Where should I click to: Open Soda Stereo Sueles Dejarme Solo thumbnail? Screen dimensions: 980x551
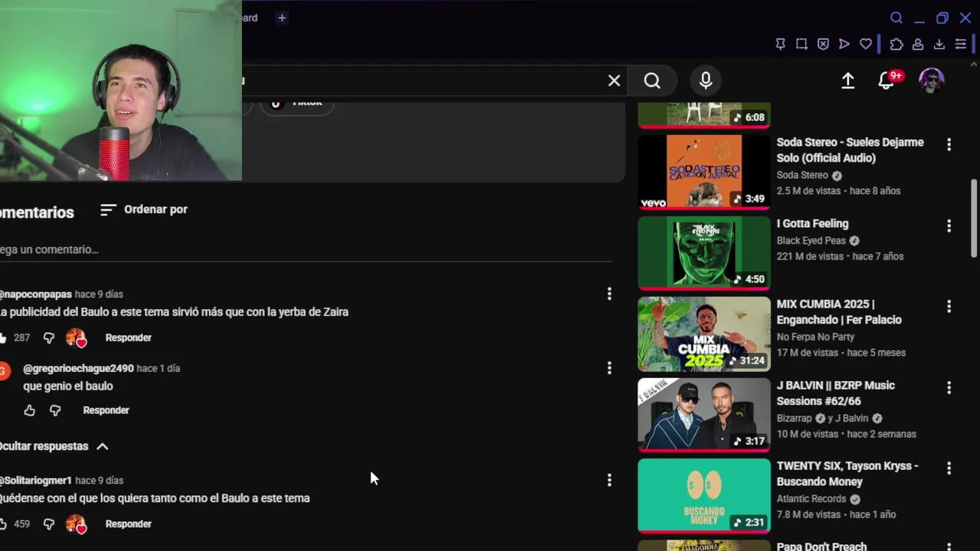click(704, 172)
